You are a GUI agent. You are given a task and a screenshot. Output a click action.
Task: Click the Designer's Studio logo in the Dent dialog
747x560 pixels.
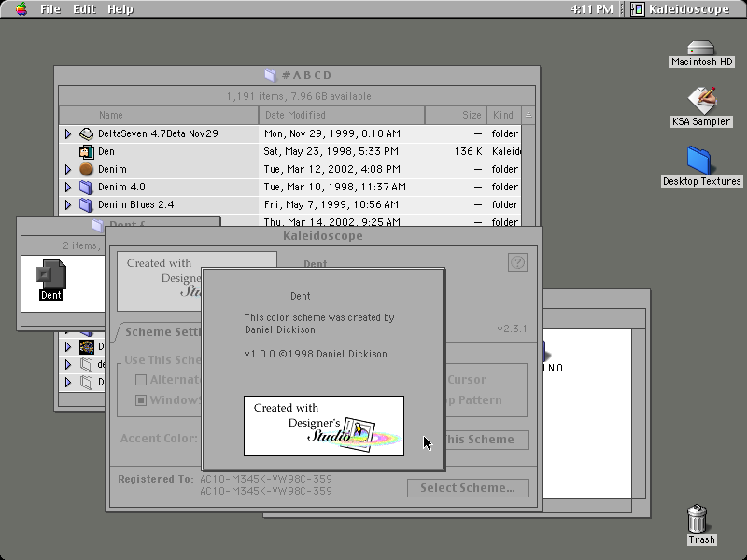(324, 426)
